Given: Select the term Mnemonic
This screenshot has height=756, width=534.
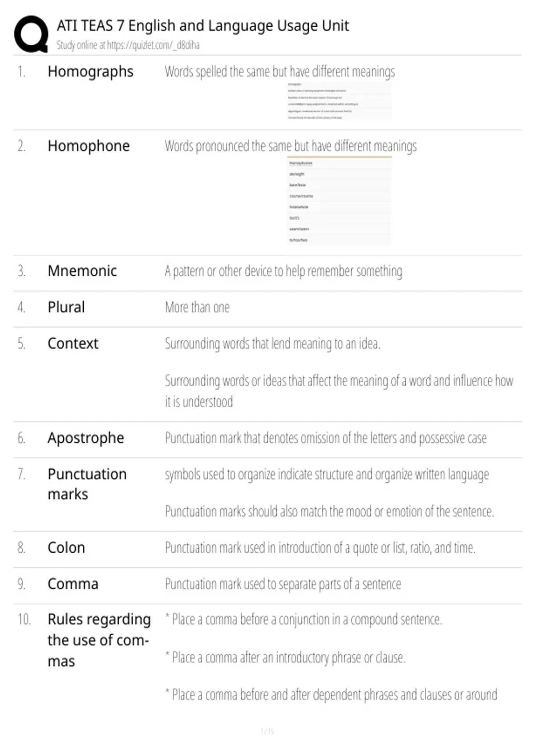Looking at the screenshot, I should coord(82,271).
